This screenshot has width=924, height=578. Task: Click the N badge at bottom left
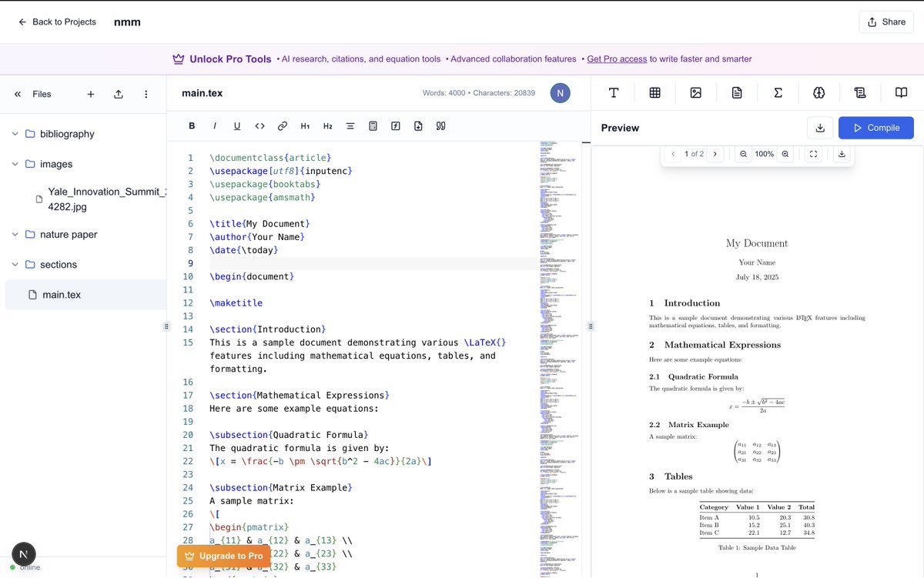point(24,554)
